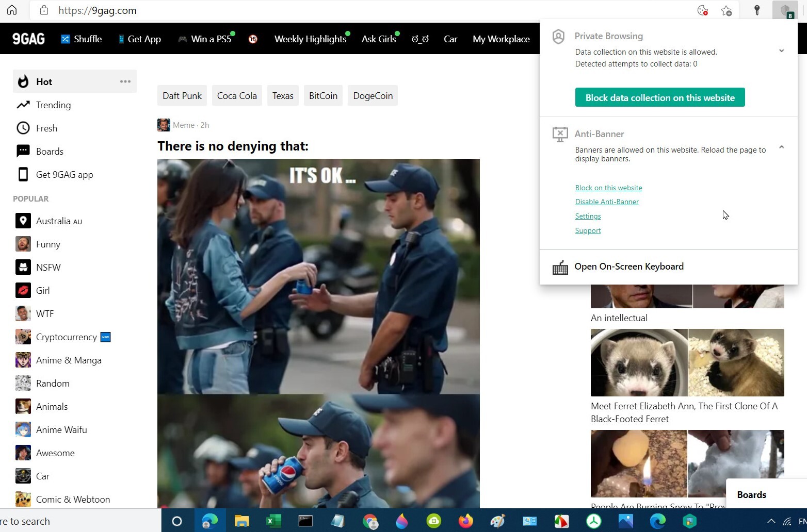Open Anti-Banner Settings link
This screenshot has width=807, height=532.
click(x=588, y=216)
